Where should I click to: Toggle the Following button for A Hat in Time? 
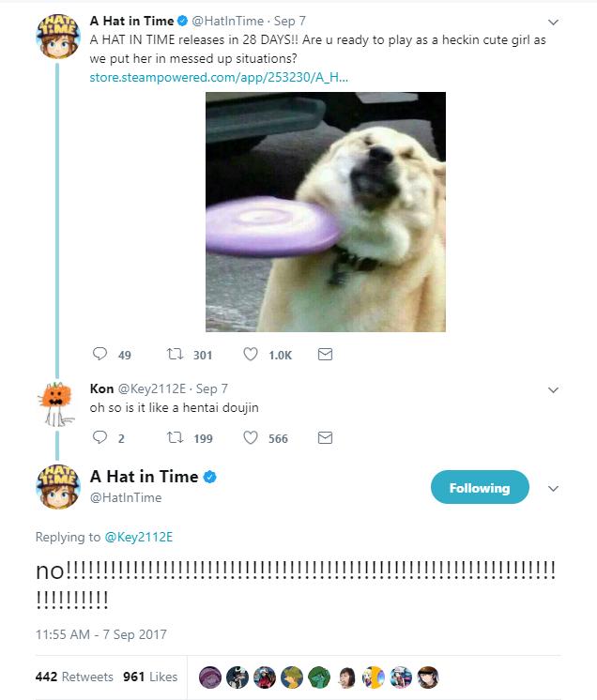(479, 488)
